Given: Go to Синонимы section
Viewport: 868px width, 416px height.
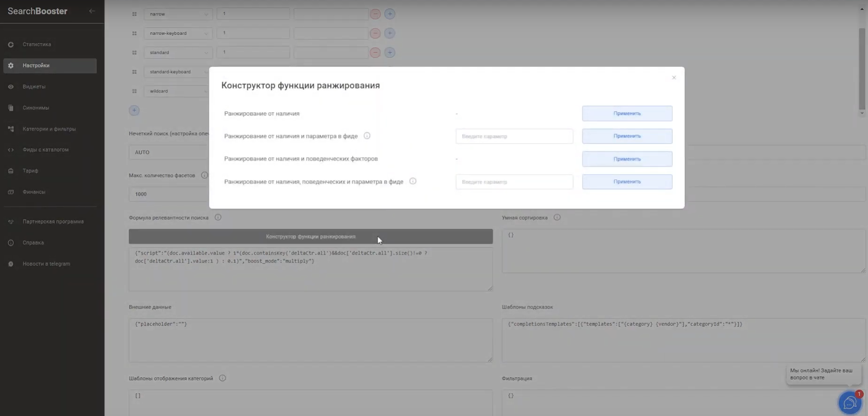Looking at the screenshot, I should coord(36,108).
